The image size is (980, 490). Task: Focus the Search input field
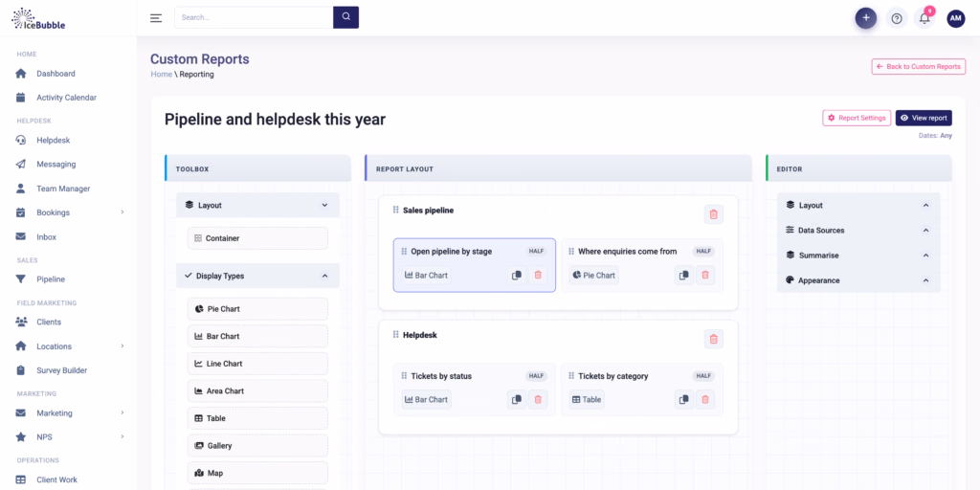point(254,17)
